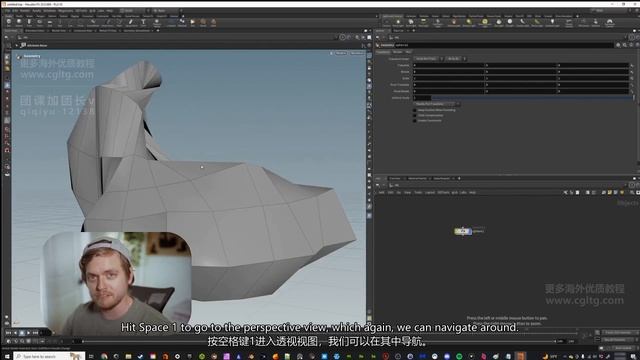Open Houdini from Windows taskbar

pyautogui.click(x=520, y=356)
